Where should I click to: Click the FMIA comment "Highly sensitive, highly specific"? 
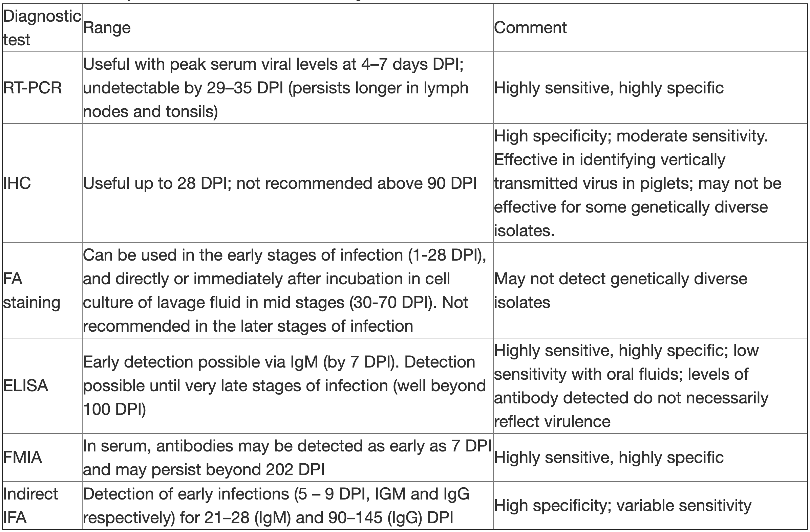coord(608,458)
